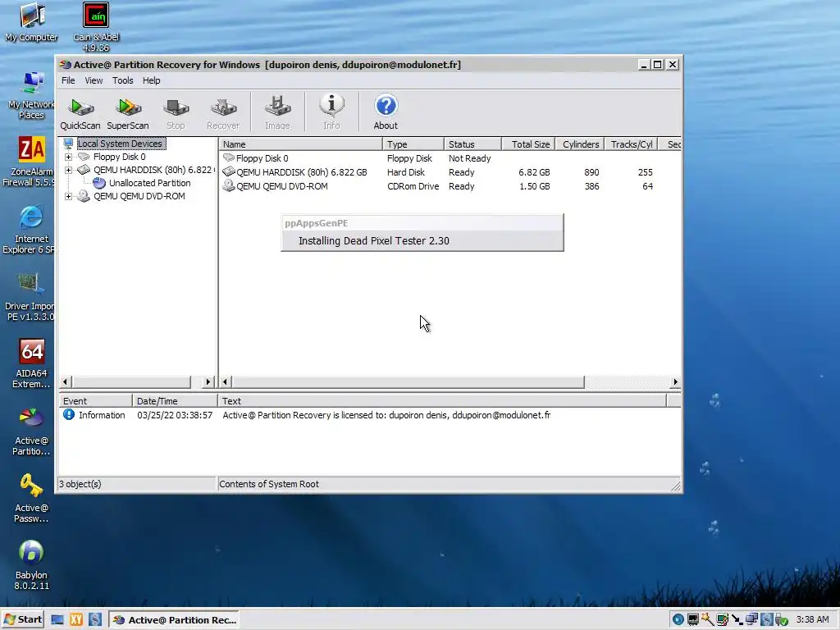Click the AIDA64 Extreme desktop icon
Image resolution: width=840 pixels, height=630 pixels.
pyautogui.click(x=31, y=363)
